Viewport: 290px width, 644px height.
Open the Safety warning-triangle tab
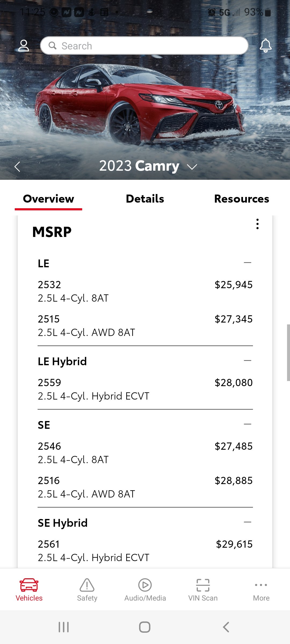87,590
